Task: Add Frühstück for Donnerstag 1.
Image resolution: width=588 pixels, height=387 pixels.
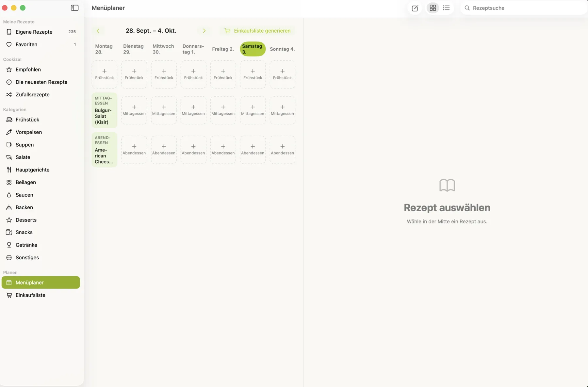Action: click(x=193, y=74)
